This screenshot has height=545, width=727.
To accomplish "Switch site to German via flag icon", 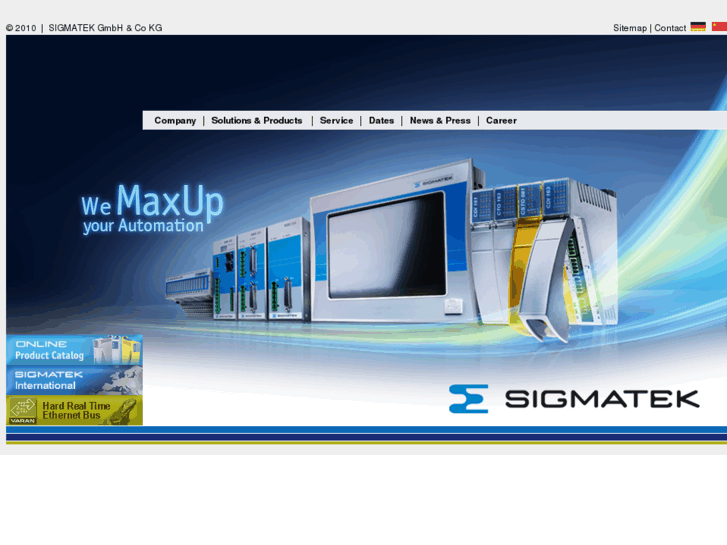I will (x=698, y=27).
